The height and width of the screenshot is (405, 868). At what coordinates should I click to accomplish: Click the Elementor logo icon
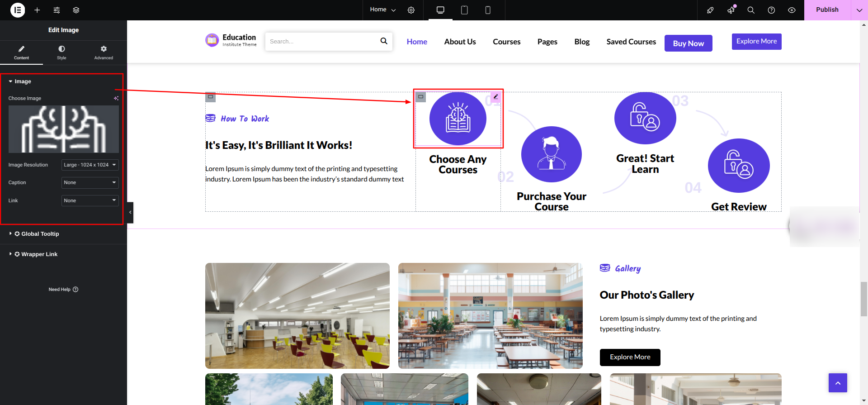pos(18,10)
